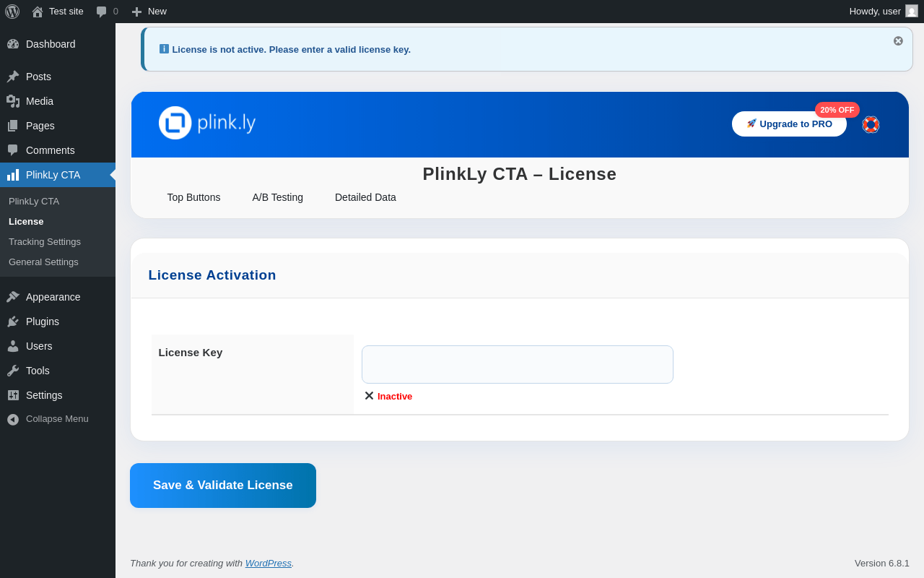Dismiss the license notice with close icon

898,41
